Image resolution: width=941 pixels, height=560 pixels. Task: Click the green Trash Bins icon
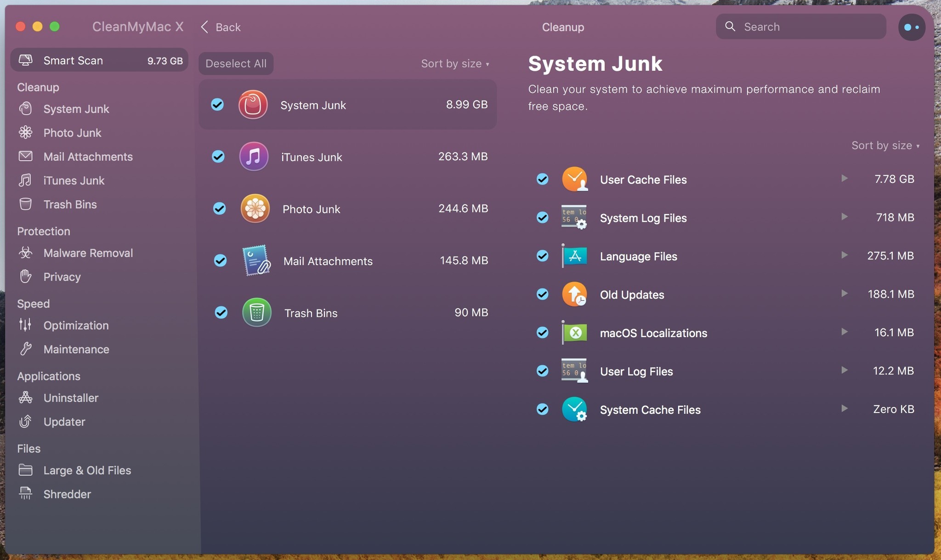tap(256, 312)
